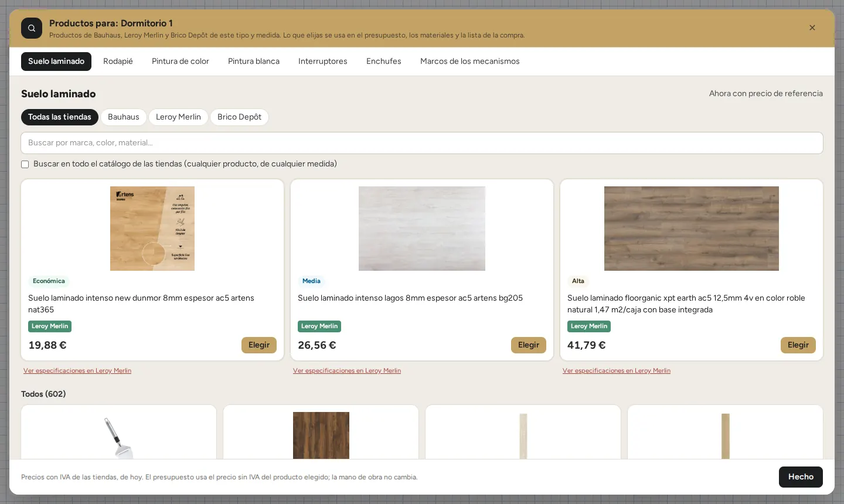The width and height of the screenshot is (844, 504).
Task: Click the Suelo laminado intenso lagos product title
Action: click(410, 298)
